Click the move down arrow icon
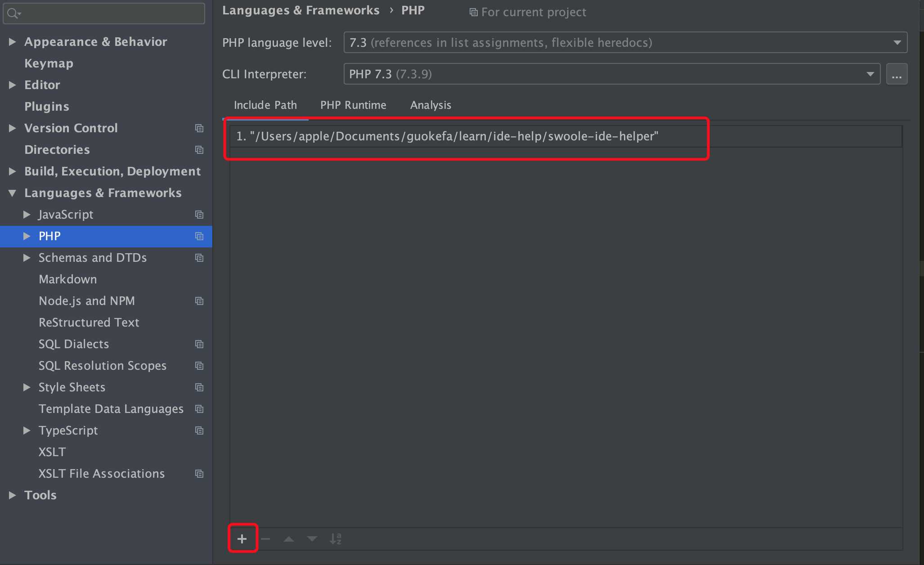The width and height of the screenshot is (924, 565). (312, 538)
